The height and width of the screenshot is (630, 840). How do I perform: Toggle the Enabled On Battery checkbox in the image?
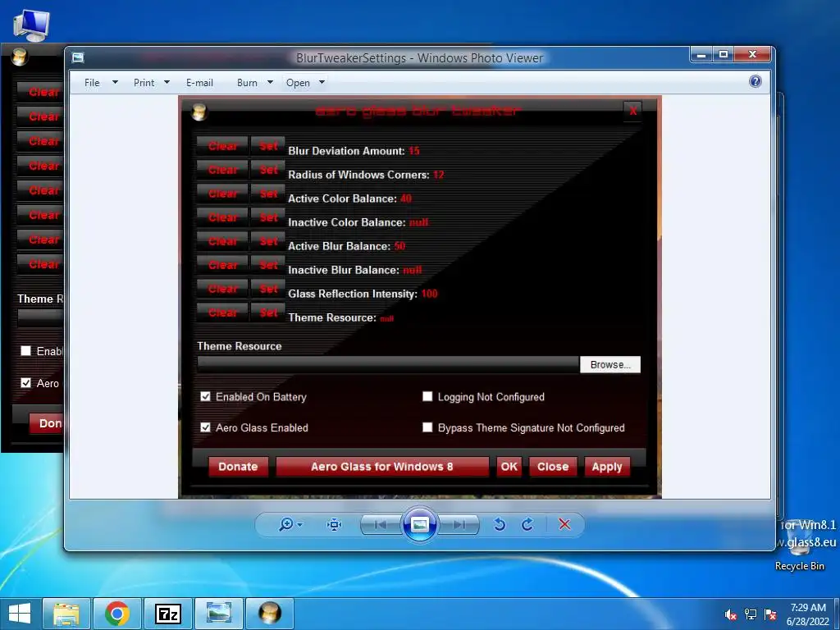pyautogui.click(x=205, y=396)
